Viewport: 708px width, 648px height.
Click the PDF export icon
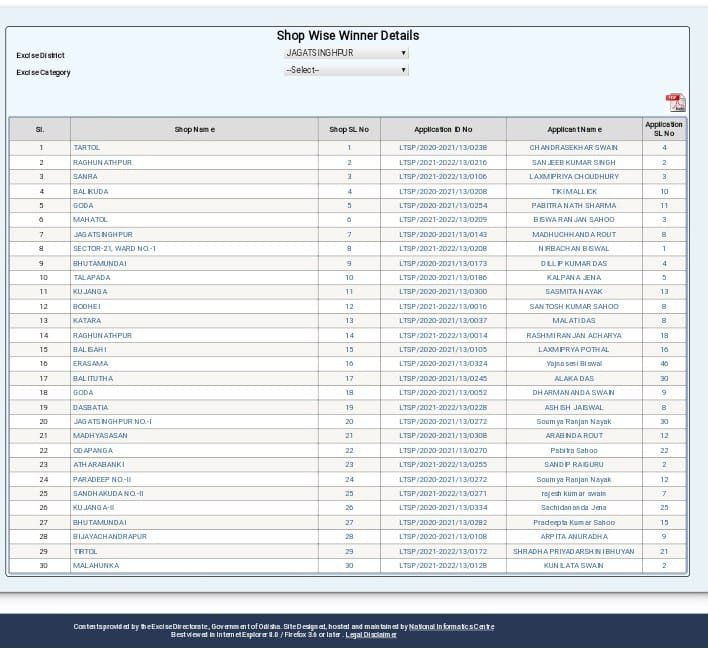pyautogui.click(x=676, y=102)
